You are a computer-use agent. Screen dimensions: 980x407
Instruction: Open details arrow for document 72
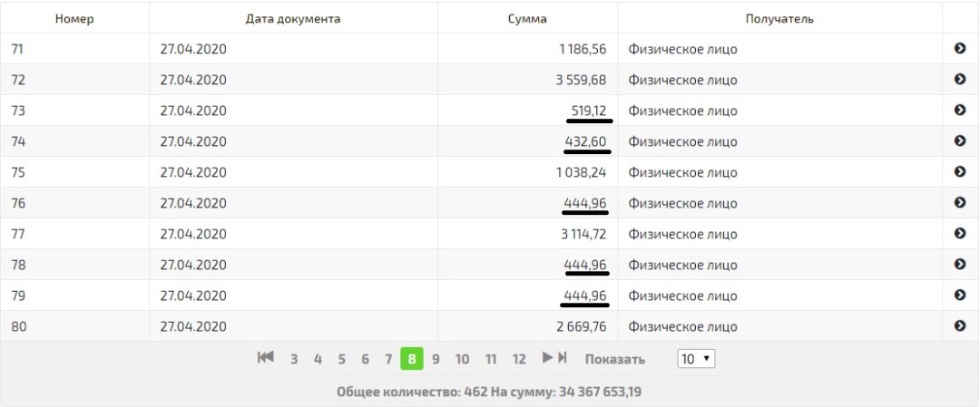[x=960, y=80]
